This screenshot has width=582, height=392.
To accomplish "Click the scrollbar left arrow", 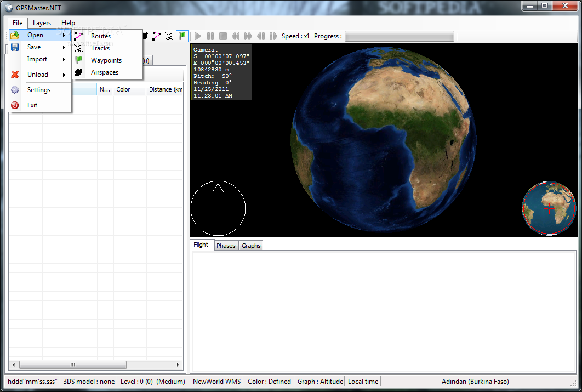I will [14, 365].
